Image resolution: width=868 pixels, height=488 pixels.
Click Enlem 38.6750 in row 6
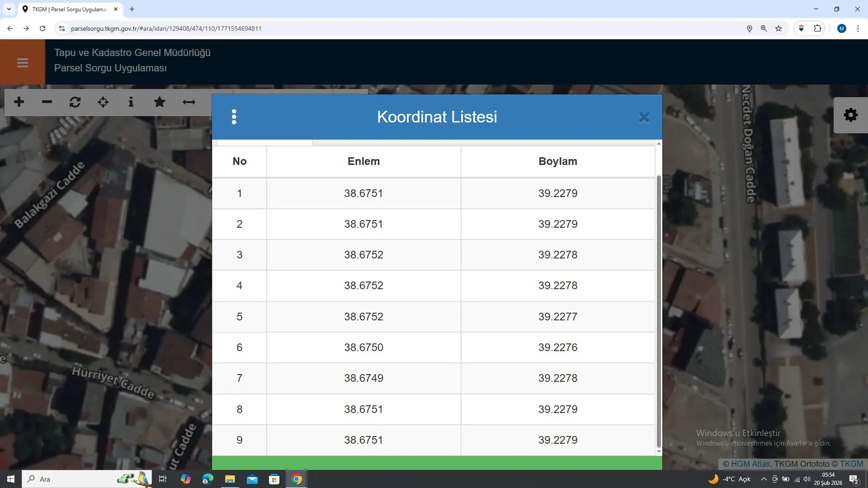[x=363, y=347]
